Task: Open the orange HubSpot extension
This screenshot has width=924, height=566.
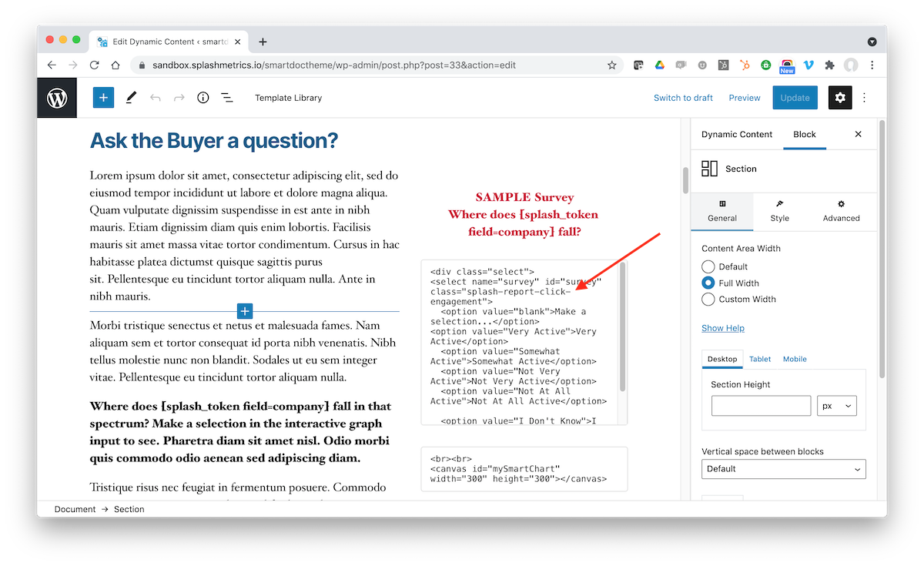Action: click(745, 65)
